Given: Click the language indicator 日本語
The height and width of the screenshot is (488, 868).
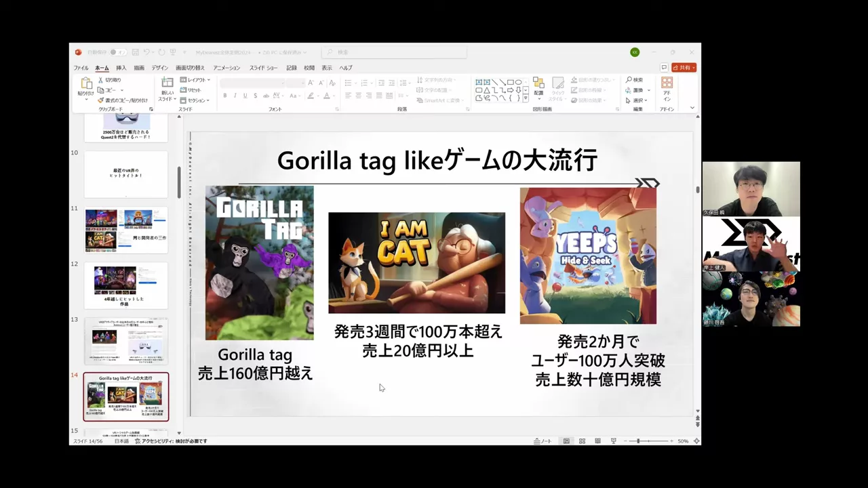Looking at the screenshot, I should pyautogui.click(x=121, y=441).
